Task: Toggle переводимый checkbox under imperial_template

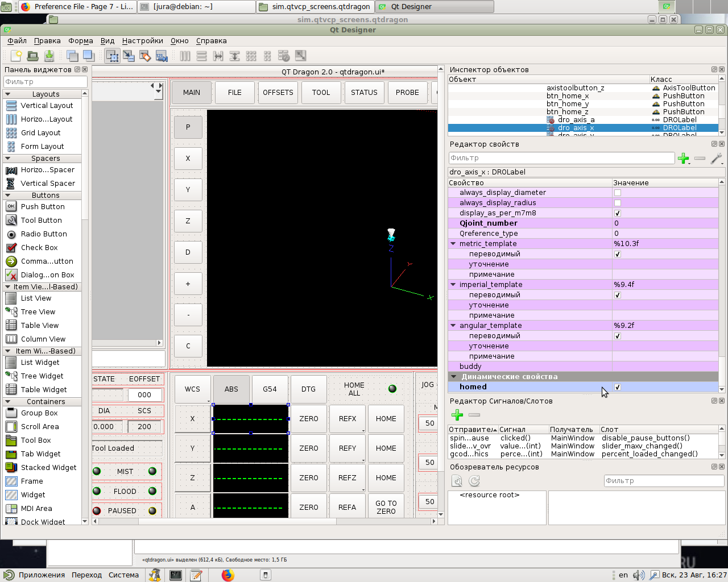Action: click(617, 295)
